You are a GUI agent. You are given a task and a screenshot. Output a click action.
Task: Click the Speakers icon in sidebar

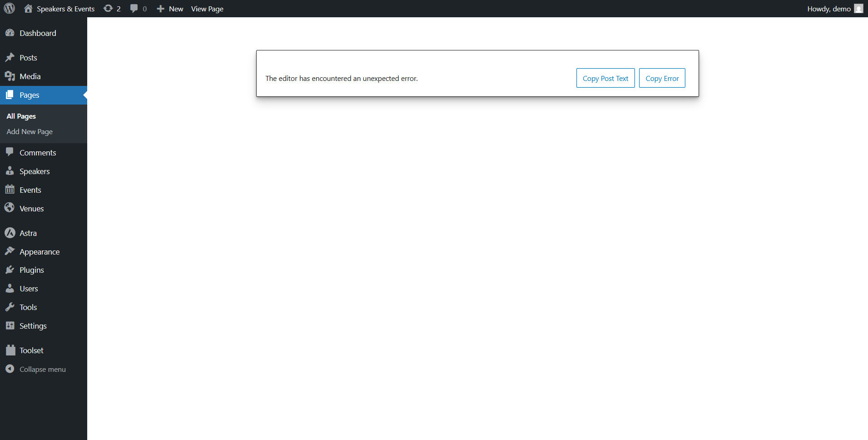pos(10,171)
